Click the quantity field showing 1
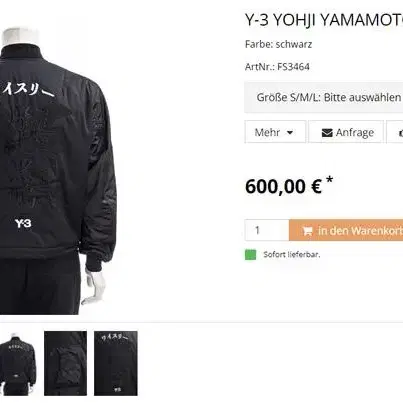Screen dimensions: 403x403 (x=267, y=230)
